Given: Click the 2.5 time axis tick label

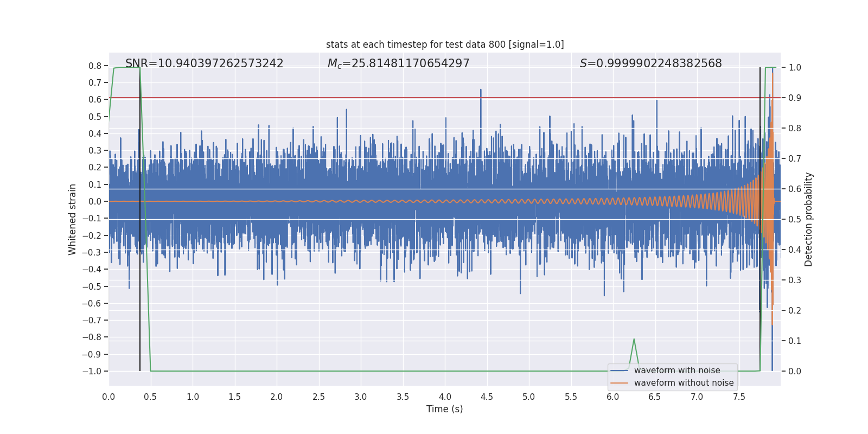Looking at the screenshot, I should pyautogui.click(x=318, y=397).
